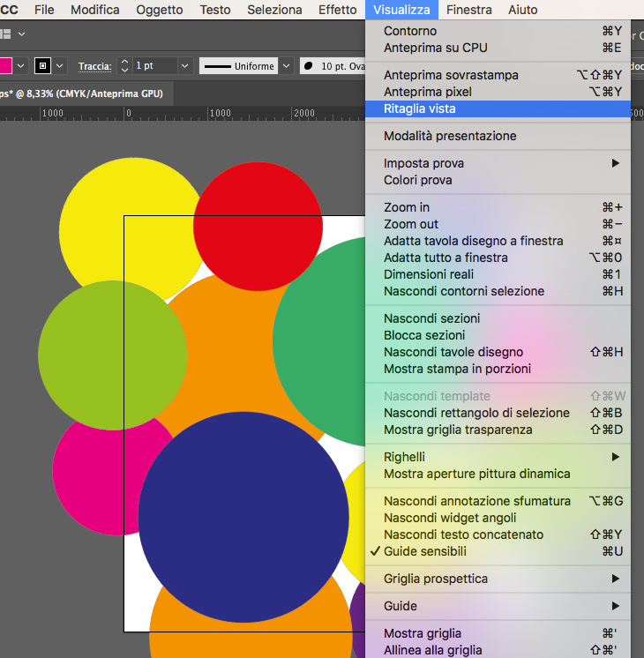The height and width of the screenshot is (658, 644).
Task: Click the Traccia label link
Action: click(95, 66)
